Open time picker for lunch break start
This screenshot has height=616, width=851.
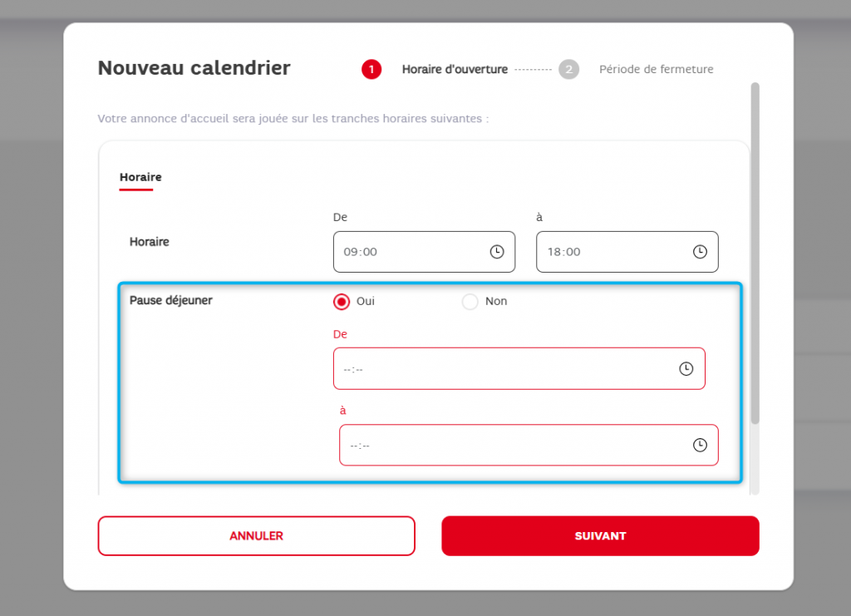(686, 369)
